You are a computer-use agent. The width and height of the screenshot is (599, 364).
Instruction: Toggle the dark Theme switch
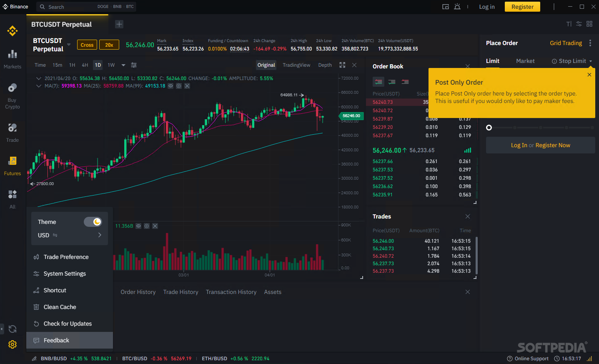pyautogui.click(x=93, y=222)
